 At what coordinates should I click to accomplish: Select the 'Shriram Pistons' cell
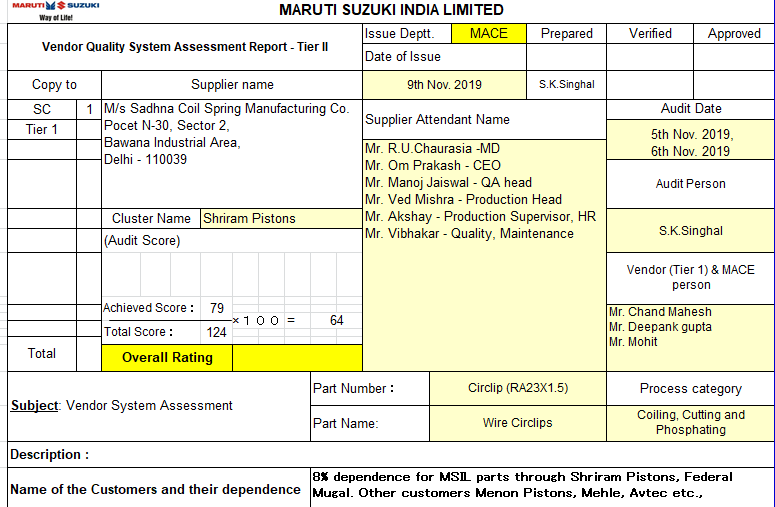[281, 218]
